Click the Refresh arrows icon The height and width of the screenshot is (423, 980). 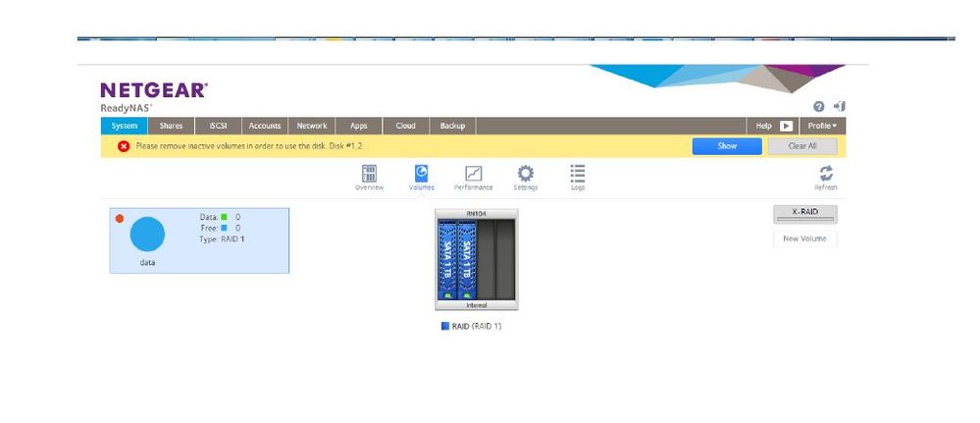point(826,174)
